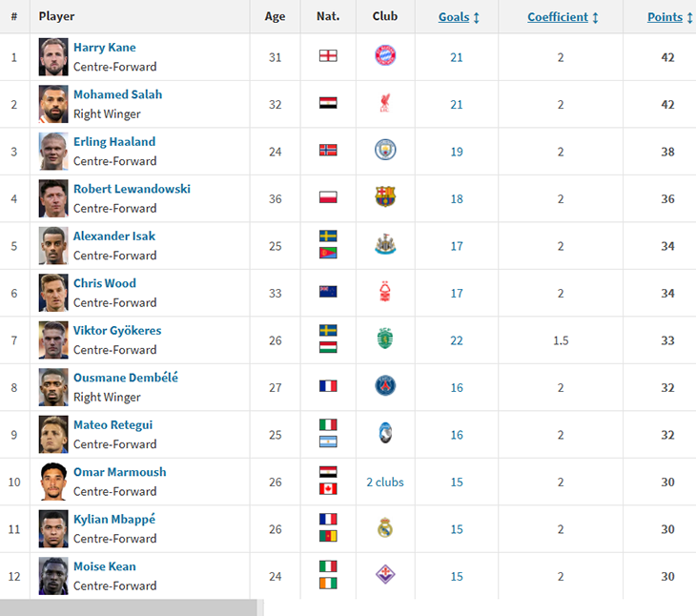Screen dimensions: 696x616
Task: Click the Bayern Munich club crest
Action: pos(385,56)
